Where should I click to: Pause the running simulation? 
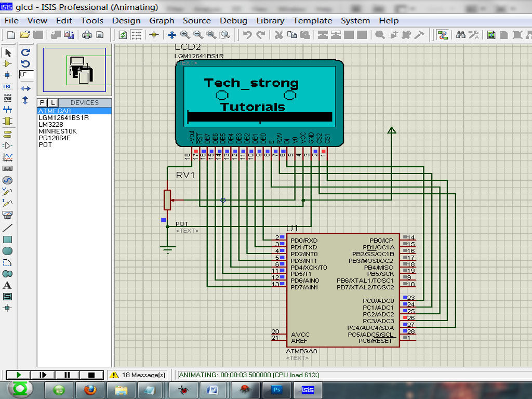pos(67,375)
